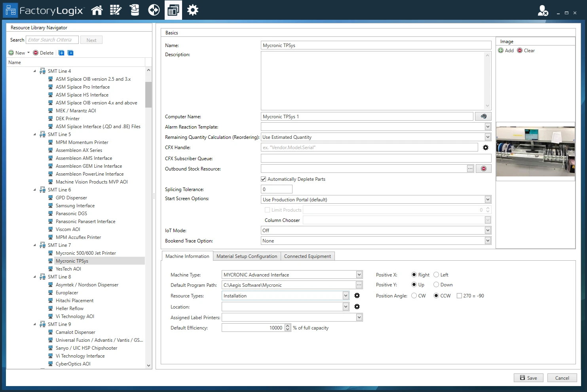Clear the Outbound Stock Resource with red icon
The image size is (587, 392).
point(483,169)
